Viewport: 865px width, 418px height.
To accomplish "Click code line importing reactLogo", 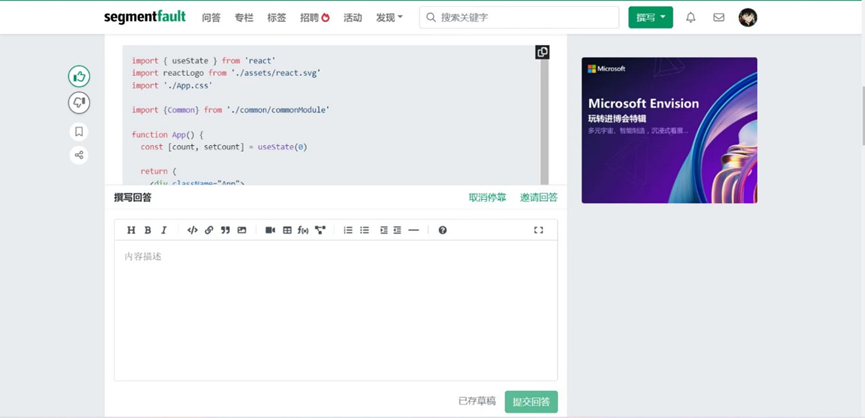I will 226,73.
